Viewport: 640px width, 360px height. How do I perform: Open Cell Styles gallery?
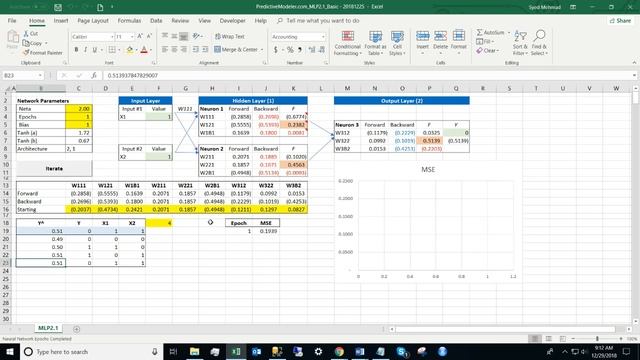click(x=397, y=43)
